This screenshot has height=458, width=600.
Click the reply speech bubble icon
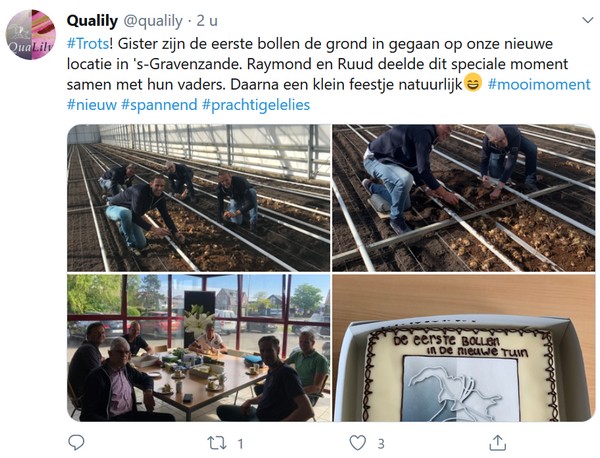click(x=76, y=443)
